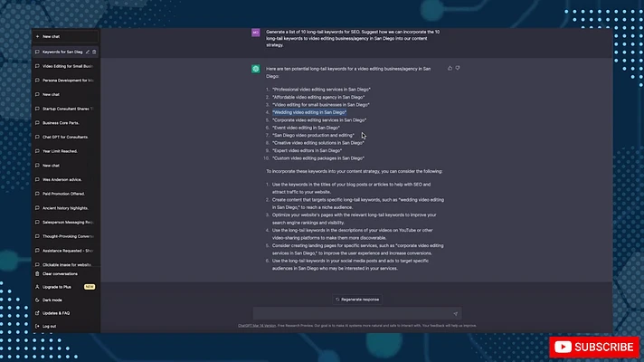644x362 pixels.
Task: Click the thumbs up icon on the response
Action: point(450,68)
